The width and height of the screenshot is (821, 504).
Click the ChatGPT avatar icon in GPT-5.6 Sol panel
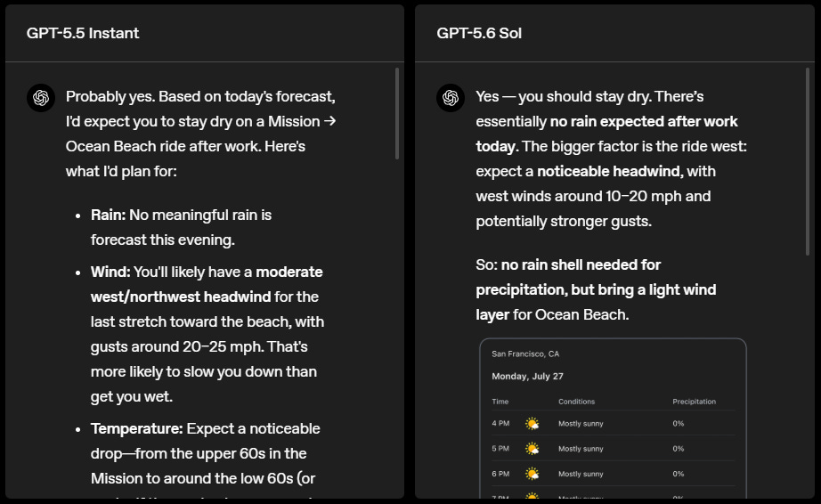[x=451, y=98]
